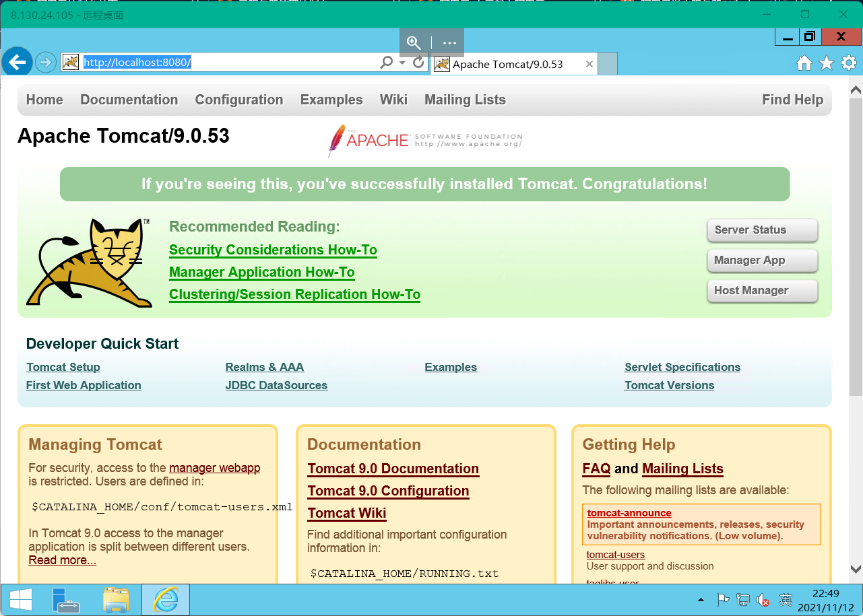Open Wiki in navigation bar

click(393, 100)
